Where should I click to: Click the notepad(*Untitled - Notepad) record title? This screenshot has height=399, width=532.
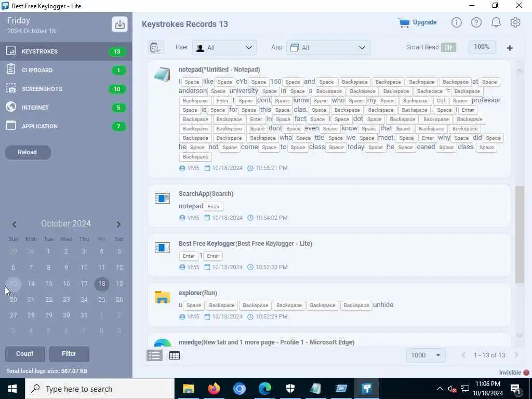pyautogui.click(x=219, y=70)
